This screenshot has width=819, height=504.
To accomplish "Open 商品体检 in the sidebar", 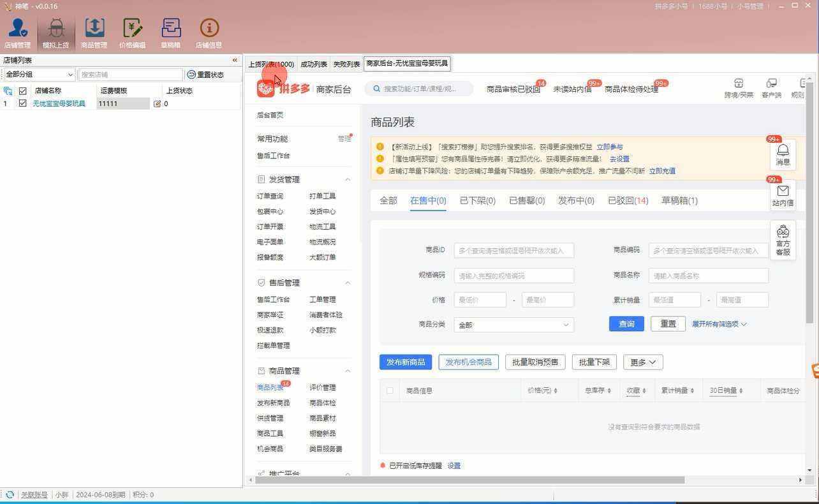I will pos(323,403).
